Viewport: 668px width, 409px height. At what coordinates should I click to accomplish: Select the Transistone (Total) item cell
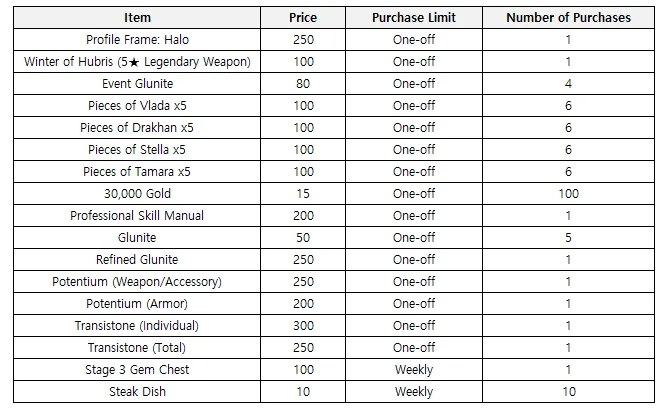click(x=137, y=348)
